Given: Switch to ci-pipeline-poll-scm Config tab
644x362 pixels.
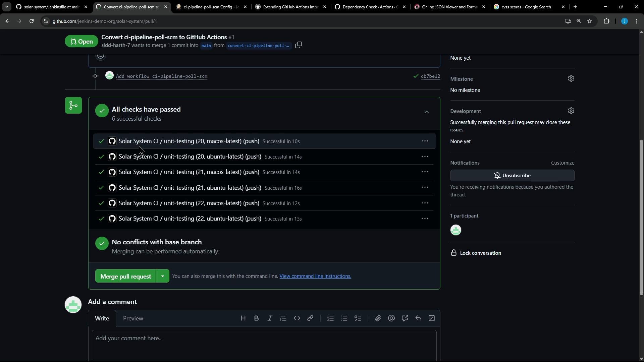Looking at the screenshot, I should [211, 7].
